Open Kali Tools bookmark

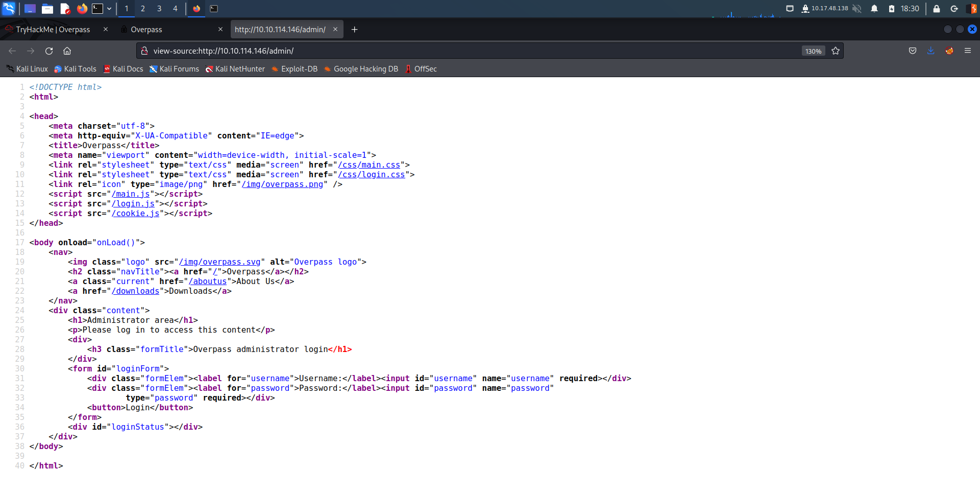click(x=75, y=69)
